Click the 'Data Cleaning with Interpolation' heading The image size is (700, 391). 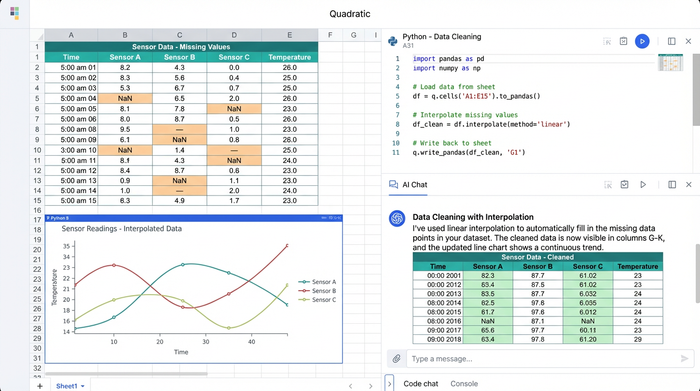[x=473, y=217]
